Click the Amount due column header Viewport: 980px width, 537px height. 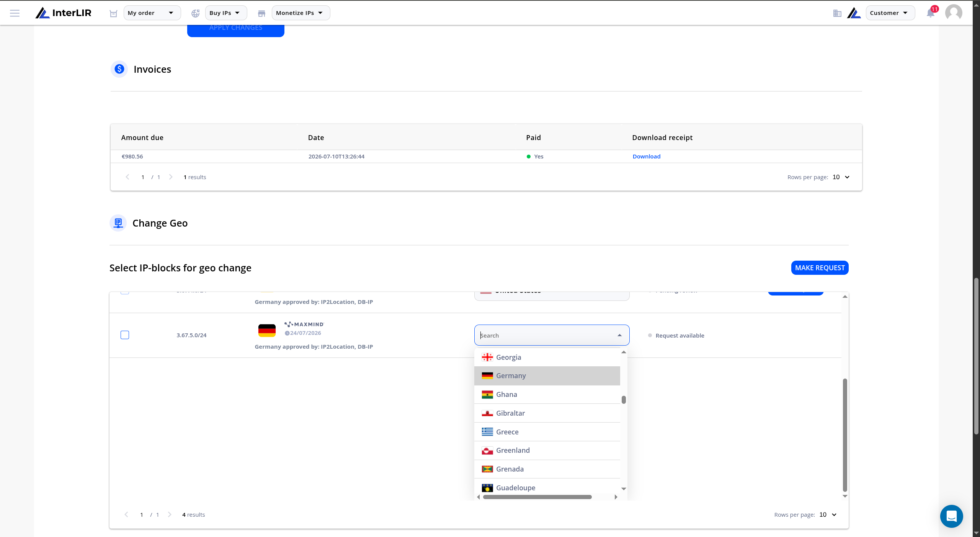tap(142, 137)
